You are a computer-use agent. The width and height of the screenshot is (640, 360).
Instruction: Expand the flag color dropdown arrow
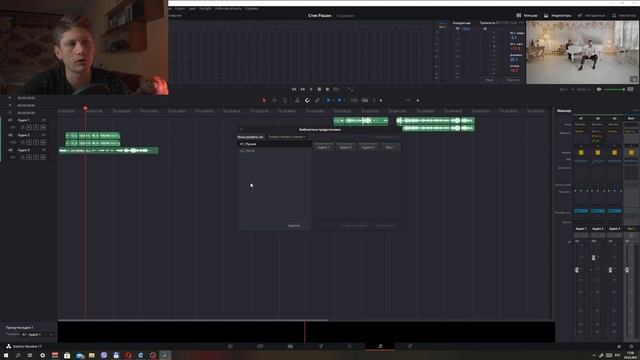[x=333, y=100]
